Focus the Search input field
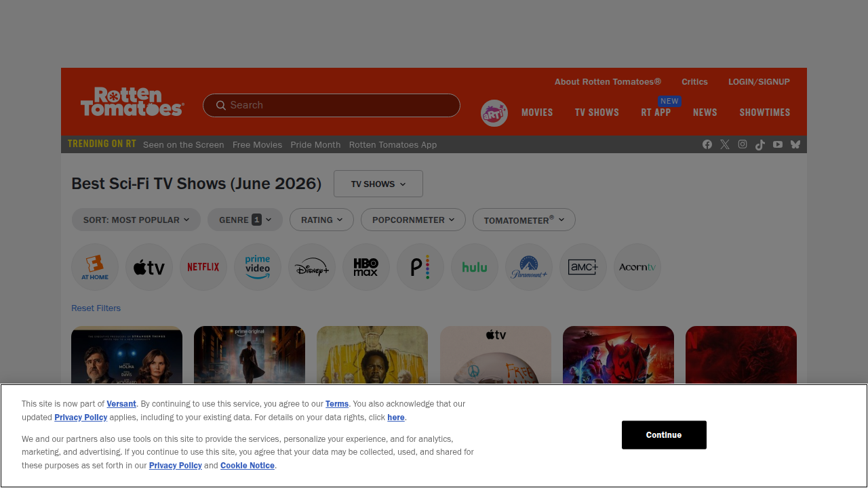This screenshot has width=868, height=488. (x=332, y=105)
